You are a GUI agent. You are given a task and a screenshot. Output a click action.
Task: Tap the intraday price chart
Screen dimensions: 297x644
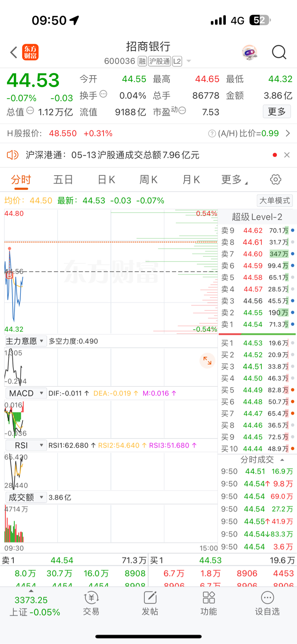(x=111, y=272)
